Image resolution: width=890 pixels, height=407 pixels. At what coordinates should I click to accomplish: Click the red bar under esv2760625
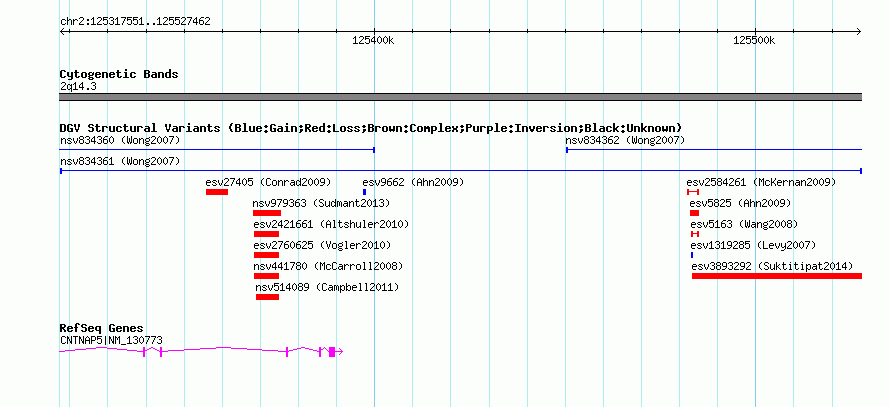coord(266,255)
